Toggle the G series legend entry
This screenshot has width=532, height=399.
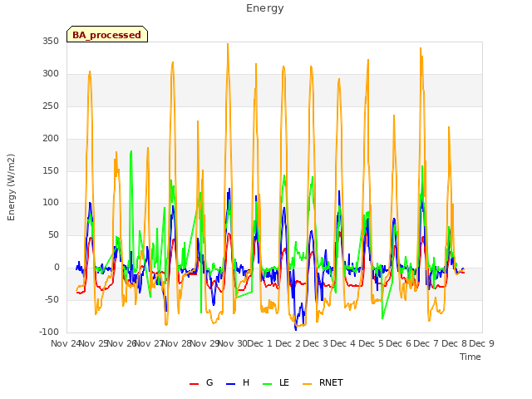pos(201,382)
